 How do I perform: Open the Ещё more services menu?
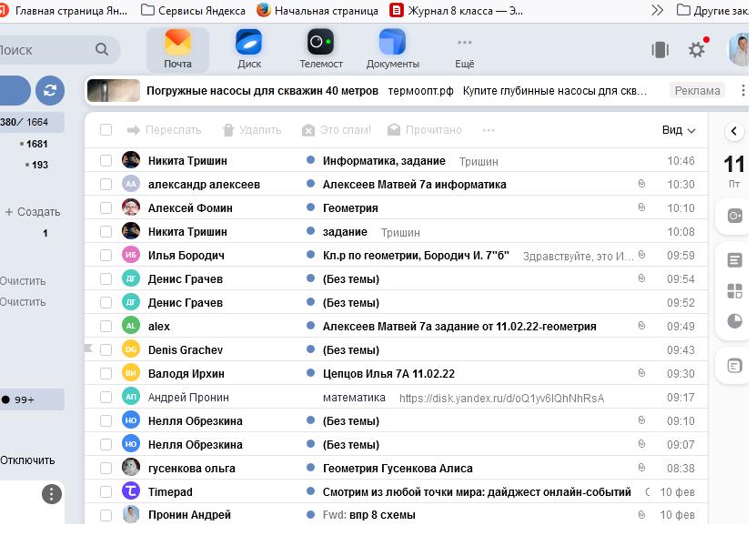[464, 52]
